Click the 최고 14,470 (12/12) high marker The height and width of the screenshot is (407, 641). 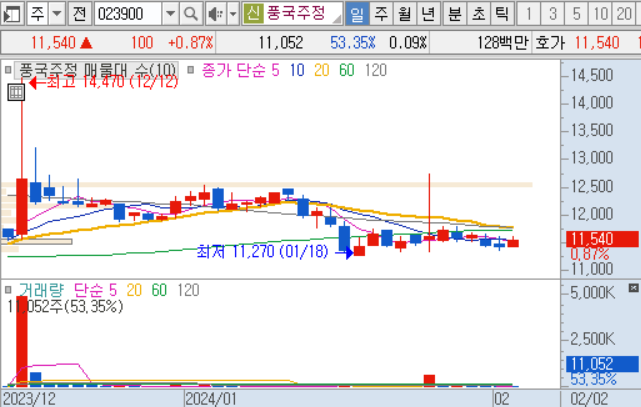coord(104,82)
